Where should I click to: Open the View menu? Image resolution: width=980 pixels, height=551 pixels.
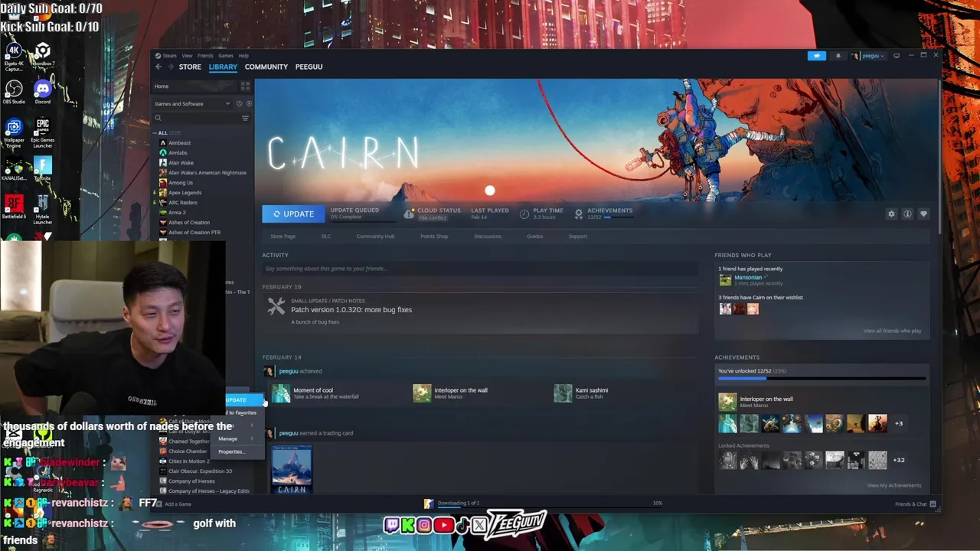tap(187, 56)
